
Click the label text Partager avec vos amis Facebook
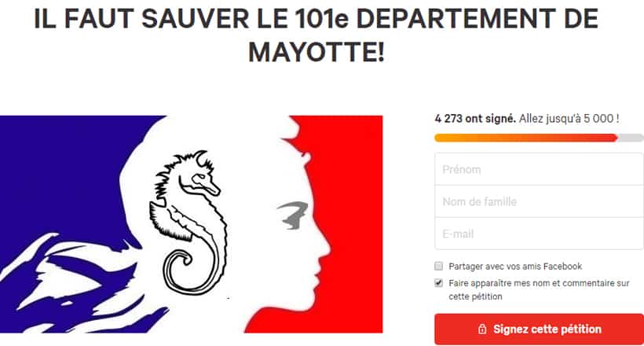[515, 267]
